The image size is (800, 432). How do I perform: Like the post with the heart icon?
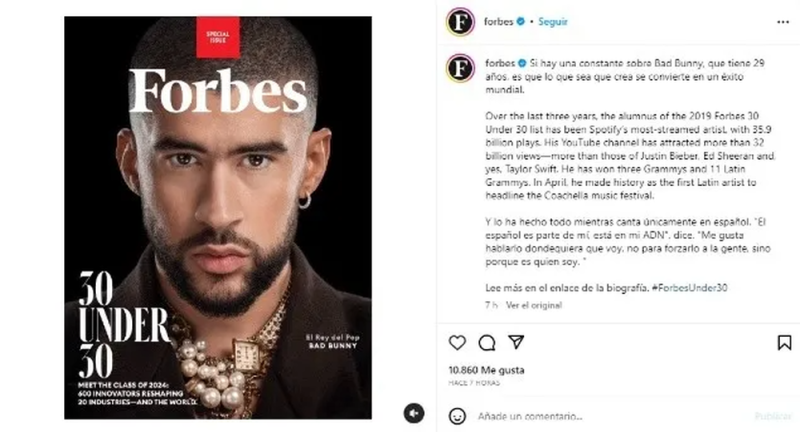point(457,342)
